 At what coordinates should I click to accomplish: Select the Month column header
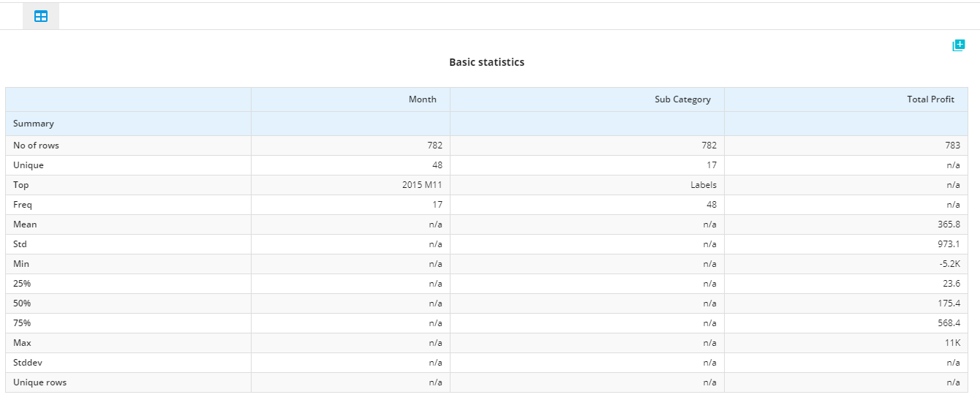pyautogui.click(x=350, y=99)
